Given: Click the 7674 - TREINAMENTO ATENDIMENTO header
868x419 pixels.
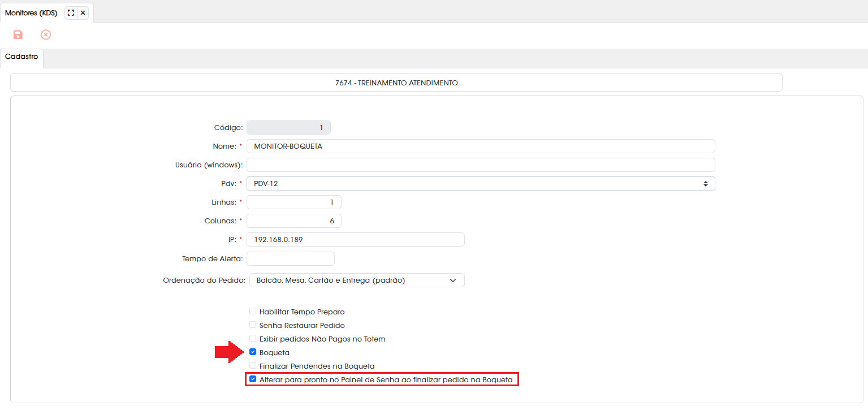Looking at the screenshot, I should pos(396,83).
